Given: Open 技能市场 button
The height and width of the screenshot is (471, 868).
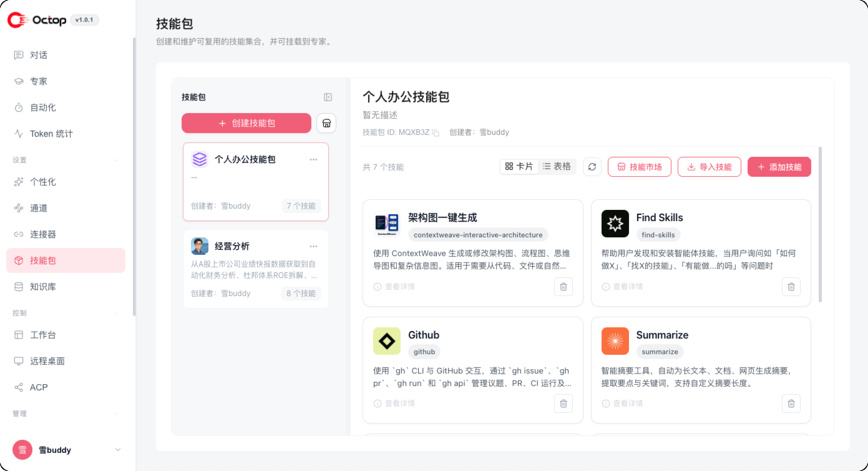Looking at the screenshot, I should point(640,167).
